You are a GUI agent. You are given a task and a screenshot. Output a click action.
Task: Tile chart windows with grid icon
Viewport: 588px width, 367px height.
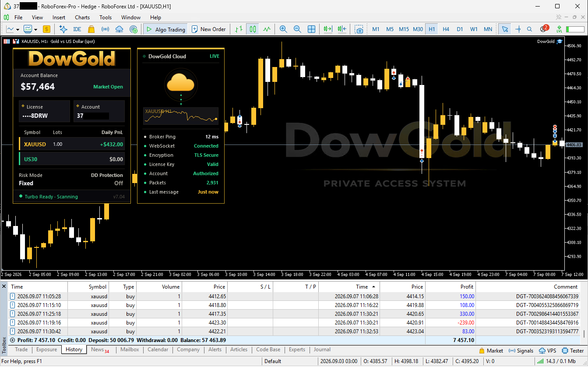[311, 29]
